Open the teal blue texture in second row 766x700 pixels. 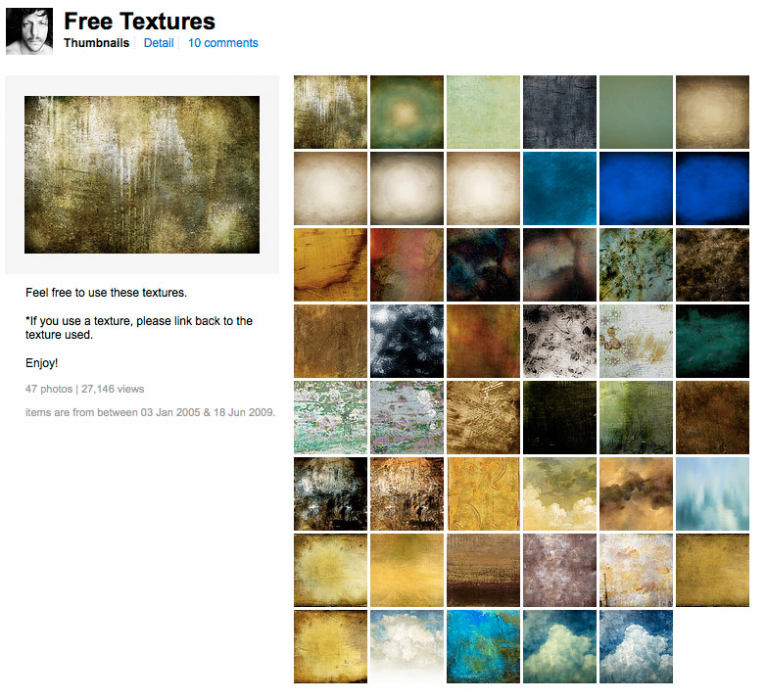pyautogui.click(x=560, y=188)
